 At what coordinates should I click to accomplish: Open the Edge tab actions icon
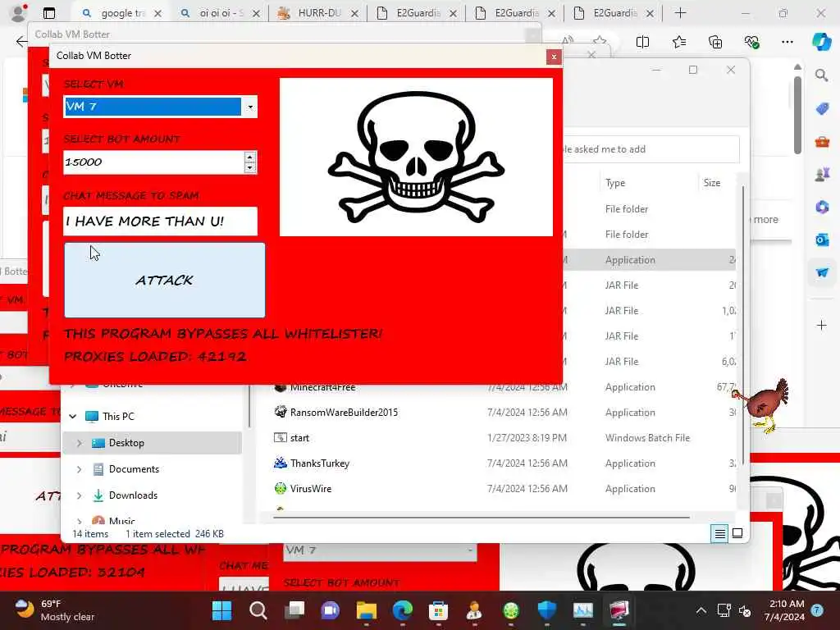(x=49, y=13)
